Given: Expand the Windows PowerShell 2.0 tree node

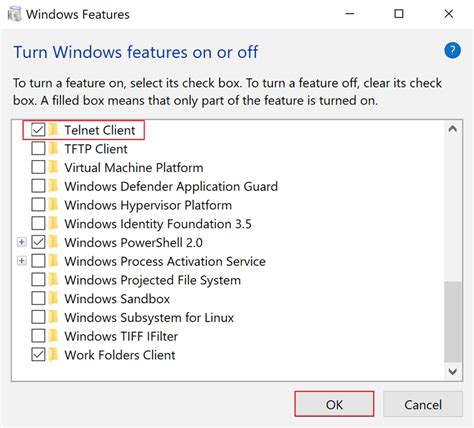Looking at the screenshot, I should [22, 242].
